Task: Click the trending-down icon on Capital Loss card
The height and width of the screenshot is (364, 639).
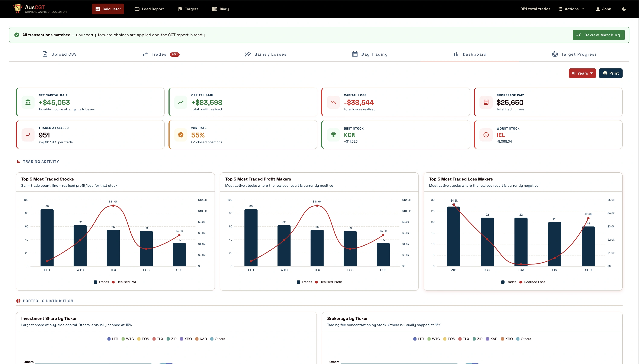Action: tap(334, 102)
